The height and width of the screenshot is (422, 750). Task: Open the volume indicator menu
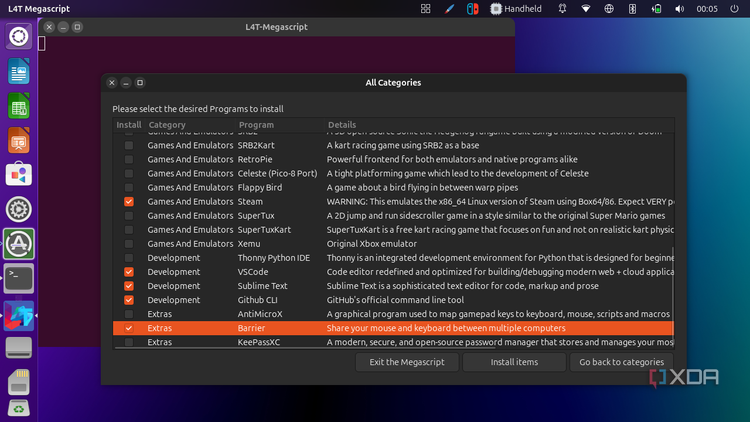(x=679, y=9)
